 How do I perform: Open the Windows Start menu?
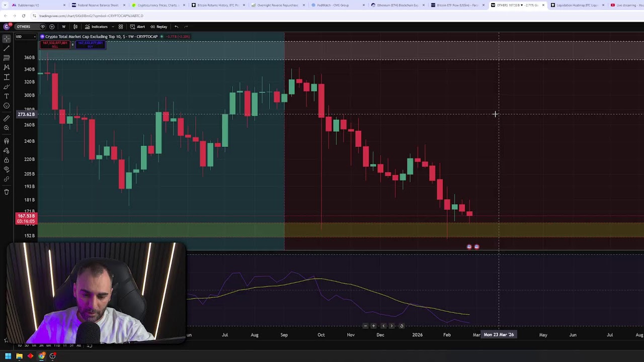(8, 356)
